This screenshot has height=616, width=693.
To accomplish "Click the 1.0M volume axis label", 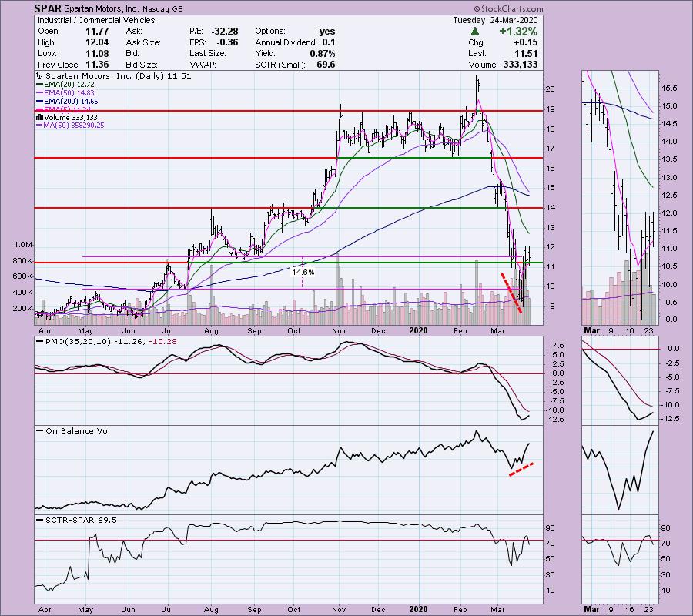I will point(23,245).
